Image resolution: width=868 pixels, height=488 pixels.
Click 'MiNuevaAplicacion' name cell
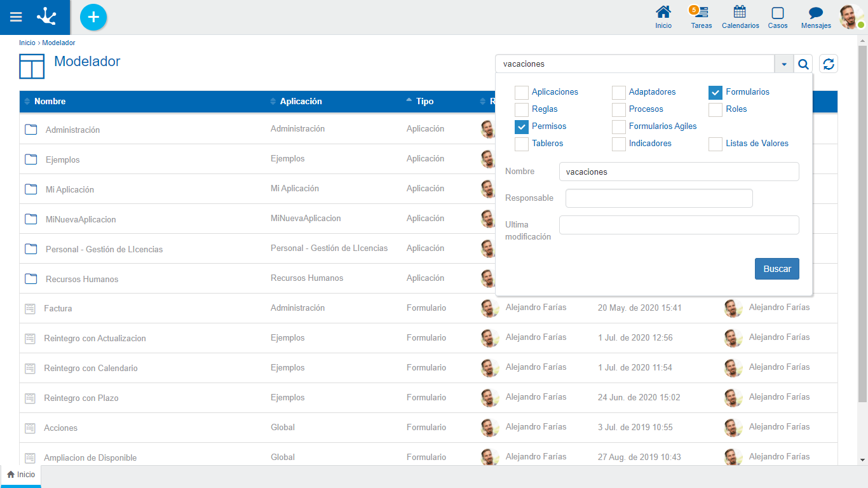[x=81, y=219]
